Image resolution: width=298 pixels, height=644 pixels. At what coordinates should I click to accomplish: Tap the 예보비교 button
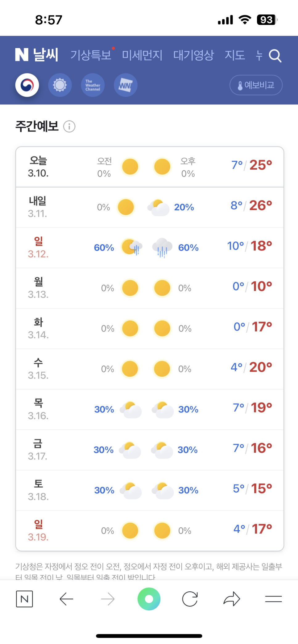tap(256, 85)
